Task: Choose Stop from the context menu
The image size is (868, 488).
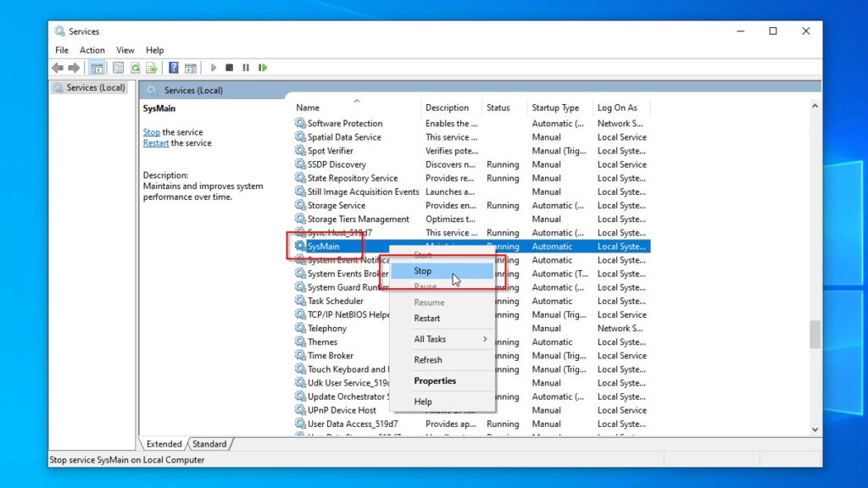Action: [421, 270]
